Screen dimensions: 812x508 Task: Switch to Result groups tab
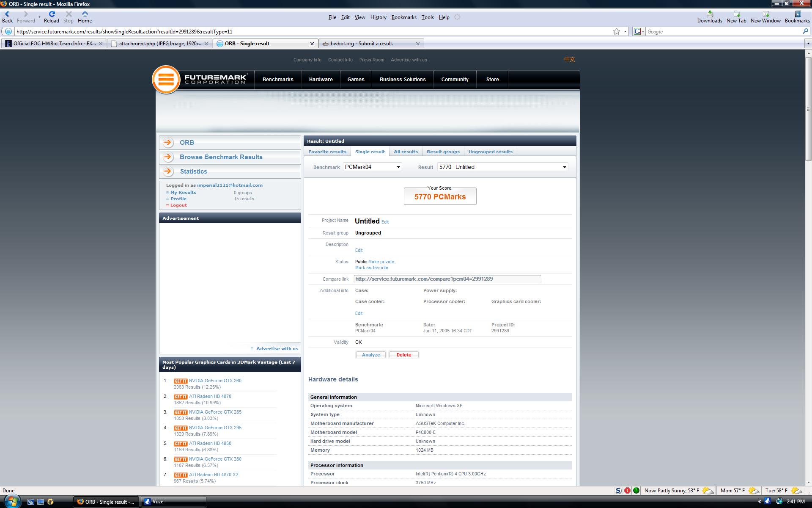click(443, 152)
